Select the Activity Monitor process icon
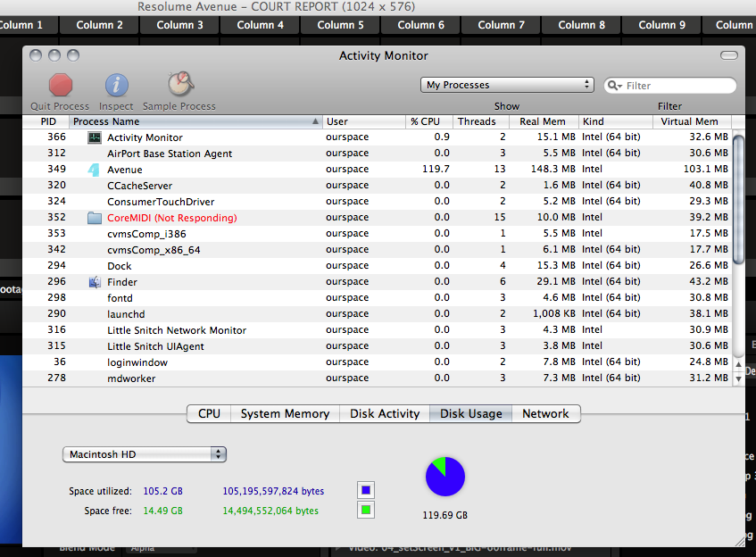Viewport: 756px width, 557px height. pos(95,137)
